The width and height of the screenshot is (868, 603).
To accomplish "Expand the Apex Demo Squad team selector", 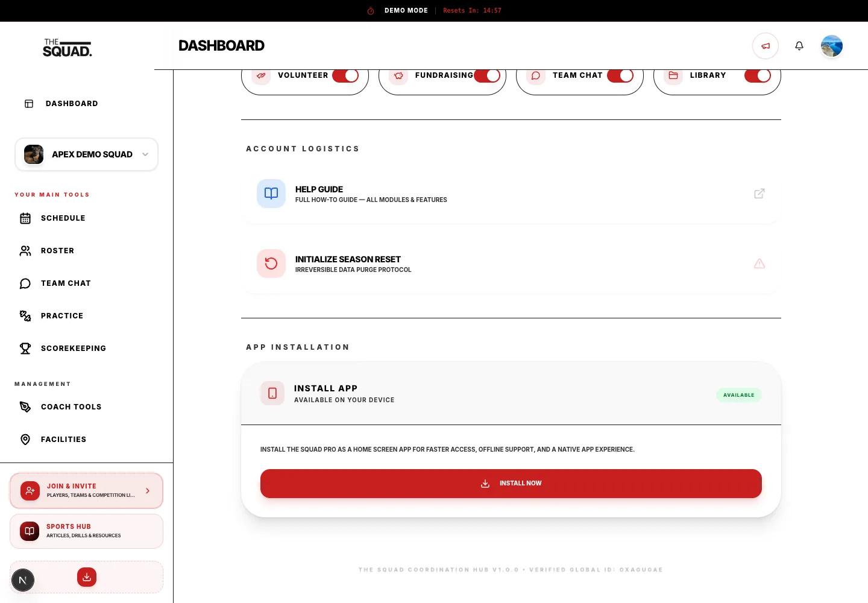I will [87, 154].
